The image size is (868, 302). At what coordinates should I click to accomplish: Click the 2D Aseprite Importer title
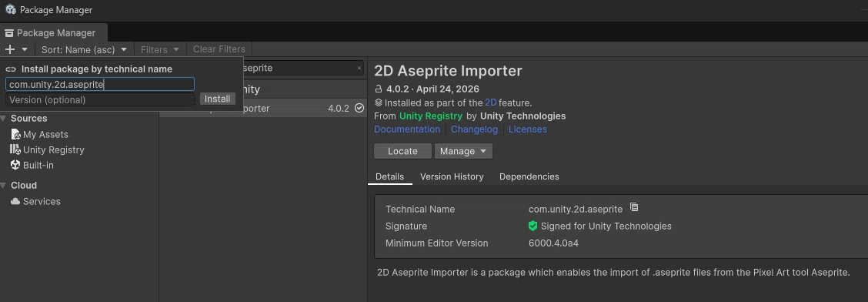(448, 71)
